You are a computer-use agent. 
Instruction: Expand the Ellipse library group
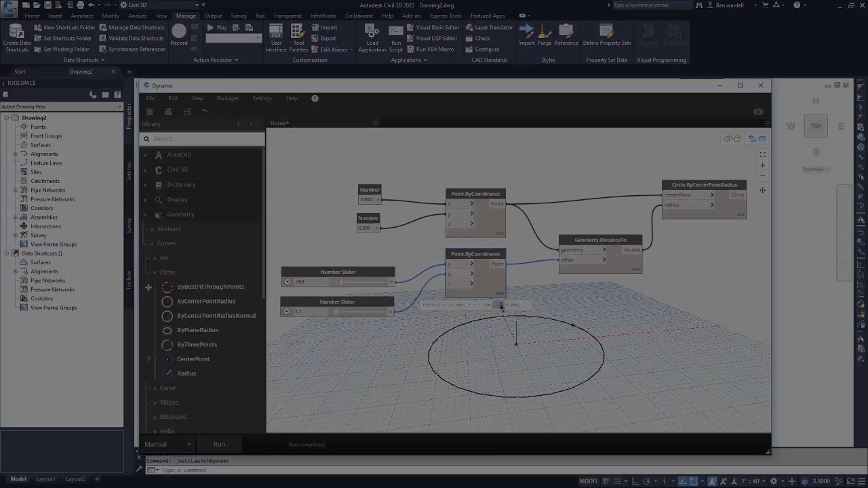click(x=155, y=403)
